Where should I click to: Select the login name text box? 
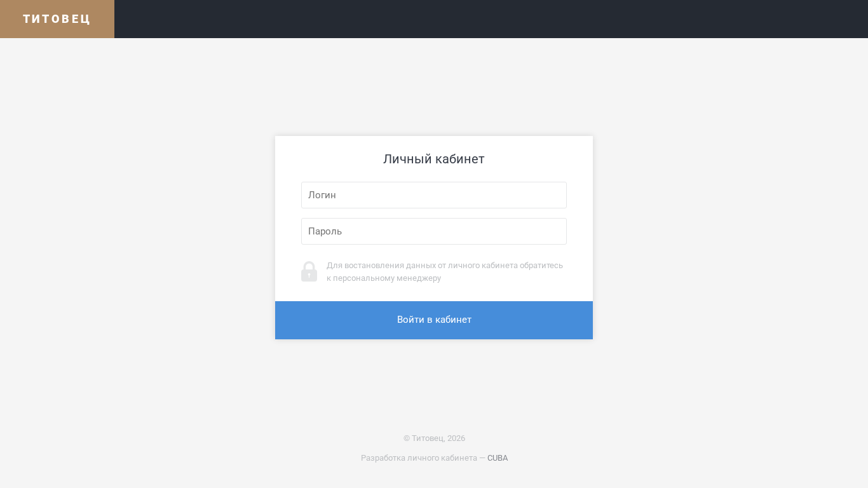(x=434, y=195)
